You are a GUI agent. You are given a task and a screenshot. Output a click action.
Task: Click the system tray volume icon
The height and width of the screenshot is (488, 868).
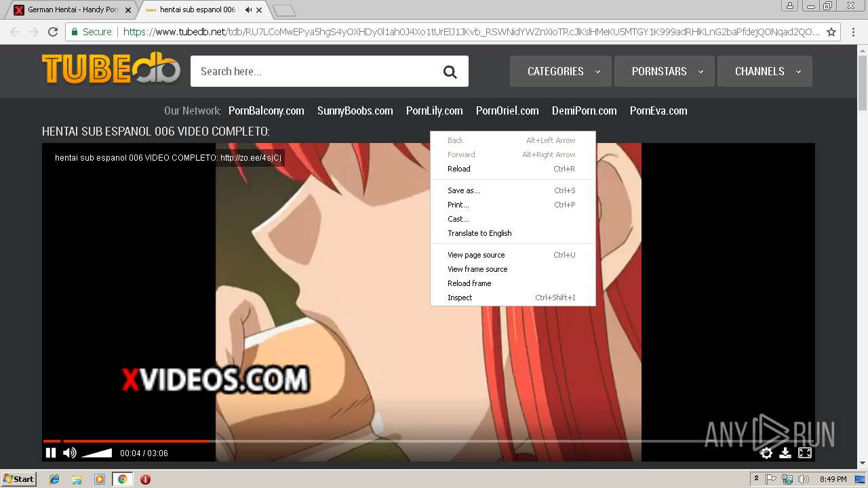[804, 479]
